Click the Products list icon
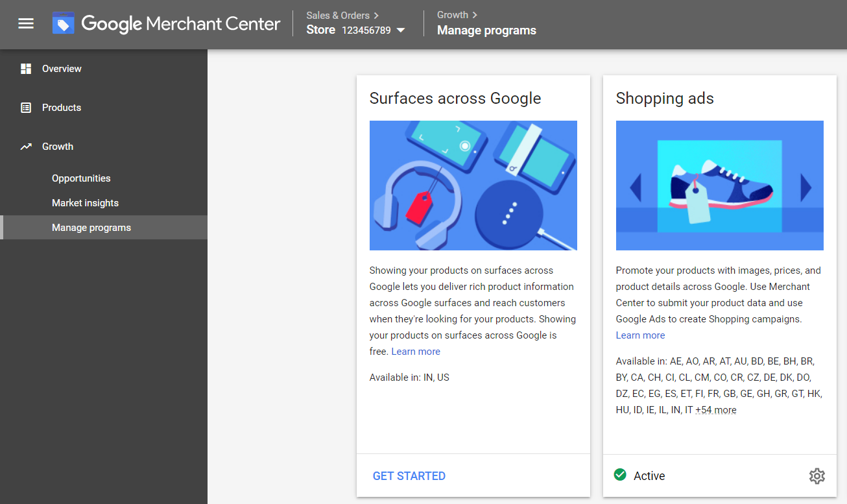The height and width of the screenshot is (504, 847). click(26, 108)
